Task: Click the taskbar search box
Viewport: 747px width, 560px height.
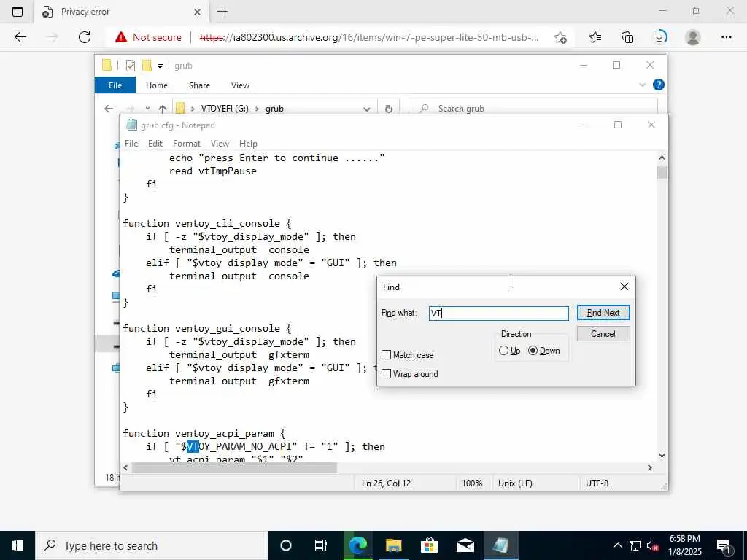Action: tap(152, 545)
